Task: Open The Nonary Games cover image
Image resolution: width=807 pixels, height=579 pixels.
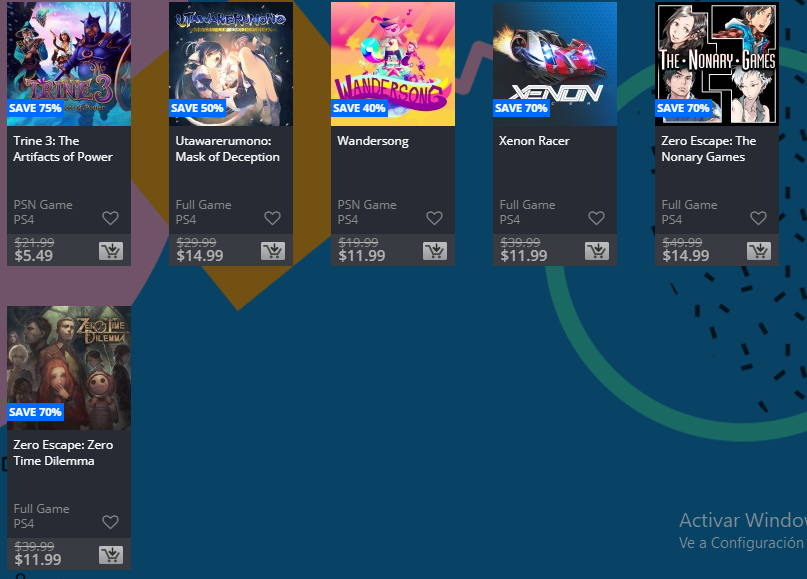Action: coord(717,64)
